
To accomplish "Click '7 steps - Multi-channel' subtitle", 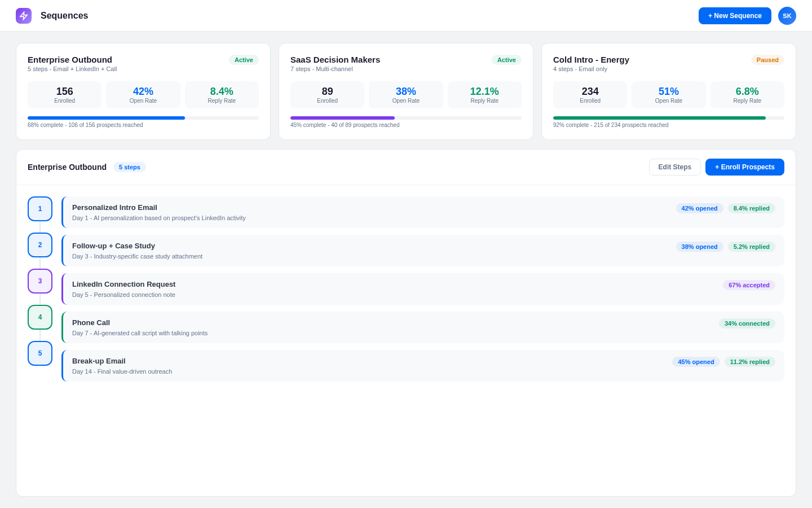I will tap(321, 69).
